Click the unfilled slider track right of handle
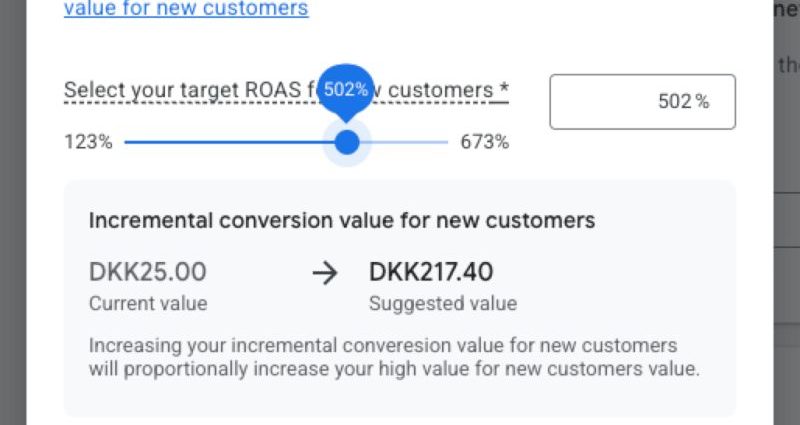Image resolution: width=800 pixels, height=425 pixels. coord(410,142)
